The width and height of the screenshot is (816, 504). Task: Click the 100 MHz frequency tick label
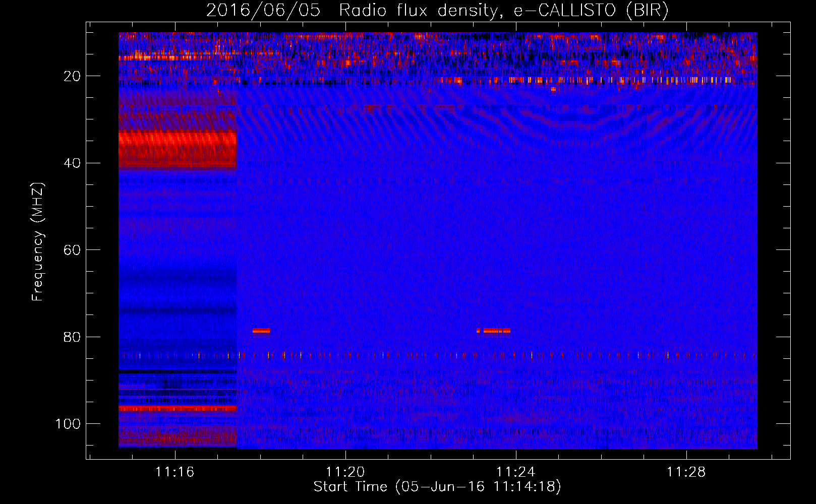[x=68, y=424]
